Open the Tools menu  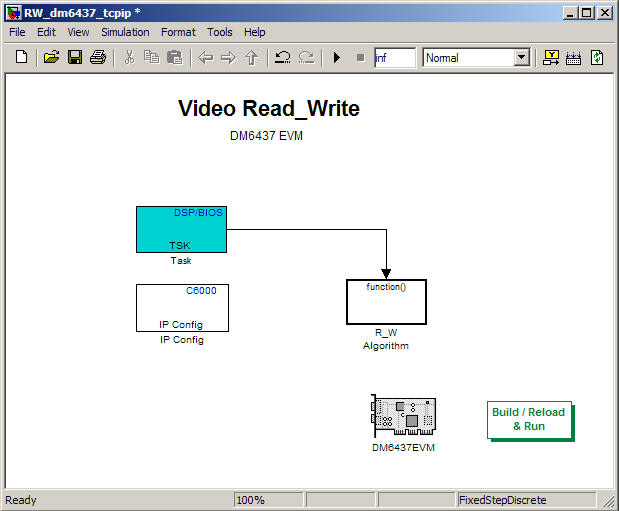220,32
